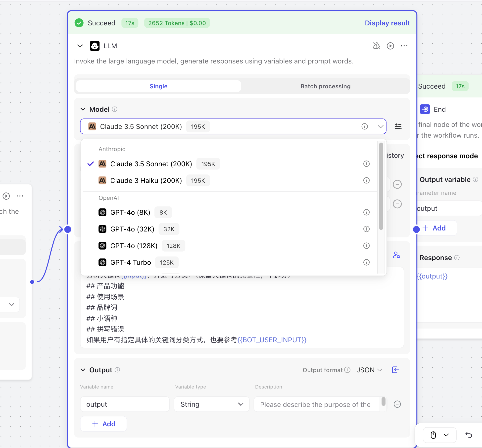Click the import JSON output icon

click(x=395, y=370)
